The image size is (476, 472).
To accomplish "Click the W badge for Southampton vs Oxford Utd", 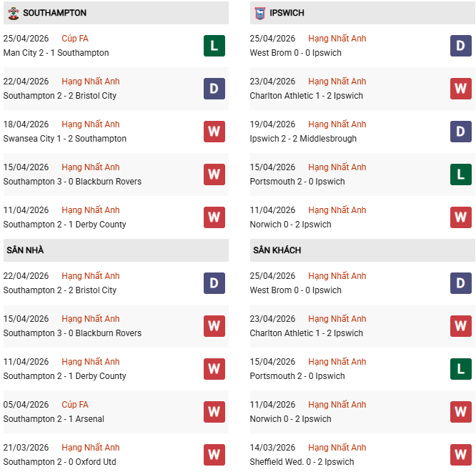I will click(x=214, y=455).
